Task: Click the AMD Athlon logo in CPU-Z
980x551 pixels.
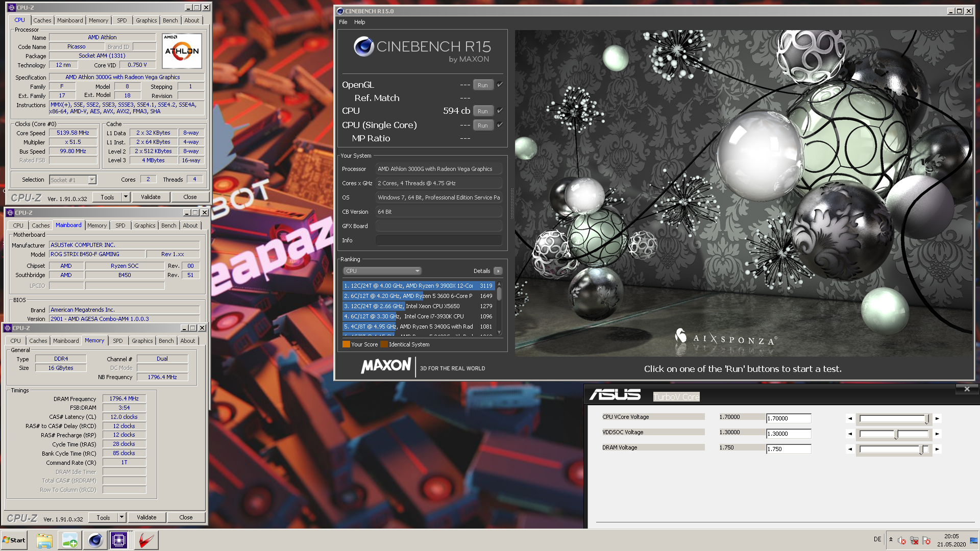Action: [182, 51]
